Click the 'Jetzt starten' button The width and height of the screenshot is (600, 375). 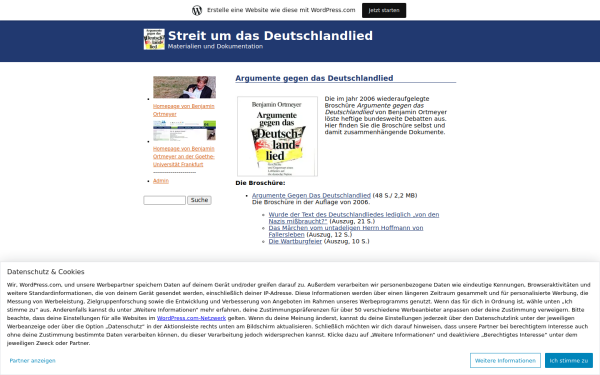tap(384, 10)
